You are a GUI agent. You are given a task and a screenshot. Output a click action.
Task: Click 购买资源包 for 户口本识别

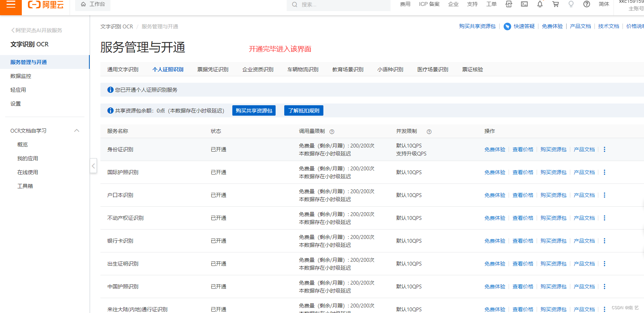pos(553,195)
